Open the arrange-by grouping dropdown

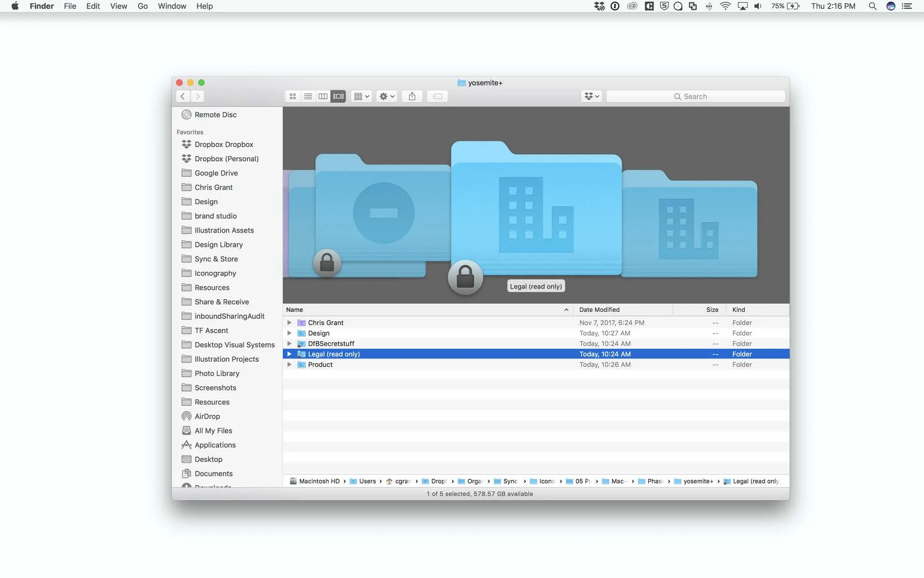(361, 96)
